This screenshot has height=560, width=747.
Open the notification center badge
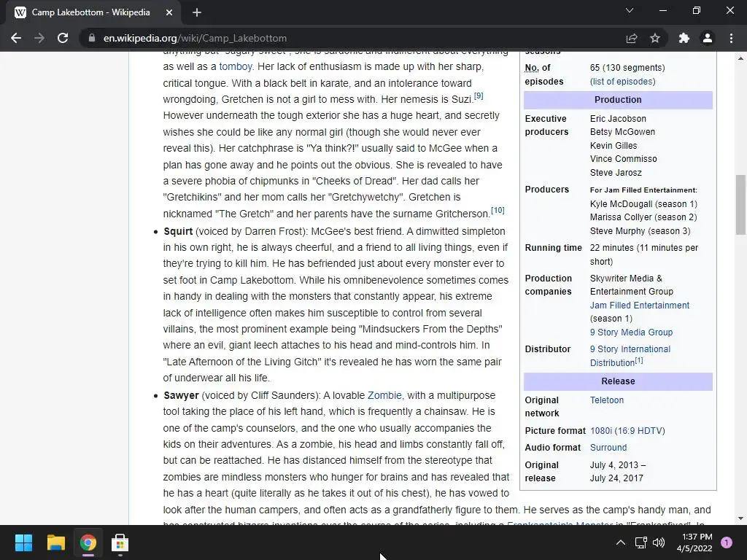tap(727, 542)
